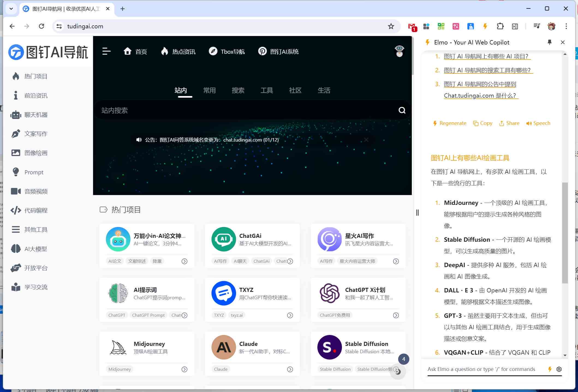Open Tbox导航 in top navigation

(x=227, y=51)
